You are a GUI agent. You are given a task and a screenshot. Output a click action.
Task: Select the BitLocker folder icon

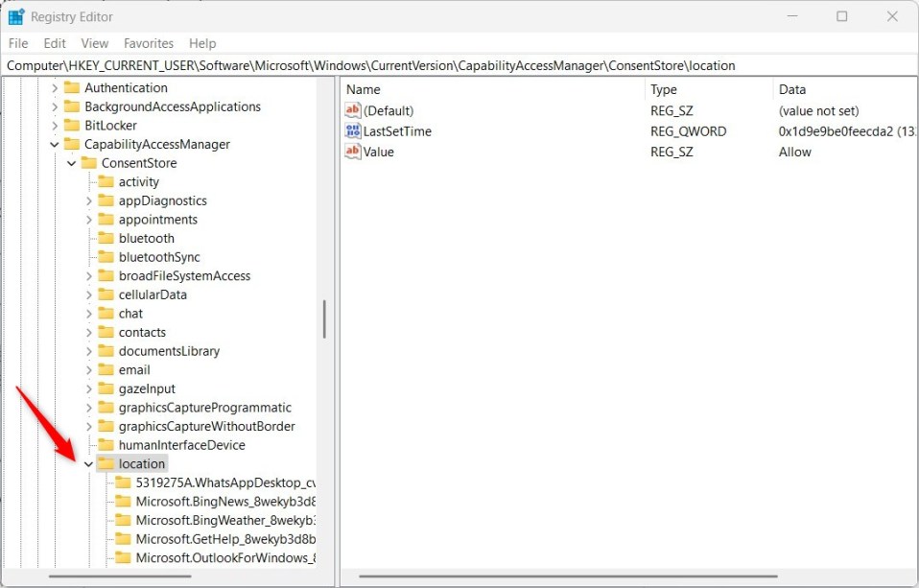(72, 125)
